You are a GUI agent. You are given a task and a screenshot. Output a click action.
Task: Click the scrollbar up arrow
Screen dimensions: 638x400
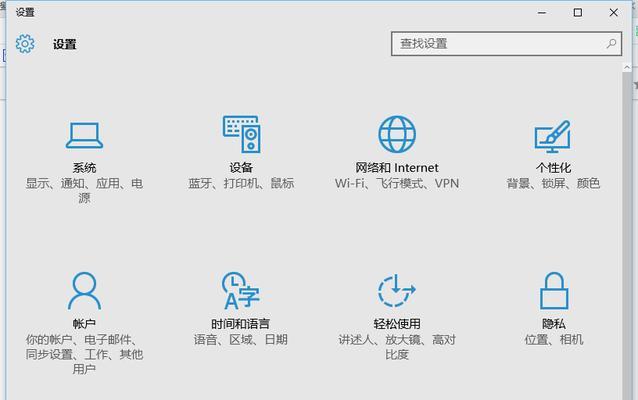[627, 68]
